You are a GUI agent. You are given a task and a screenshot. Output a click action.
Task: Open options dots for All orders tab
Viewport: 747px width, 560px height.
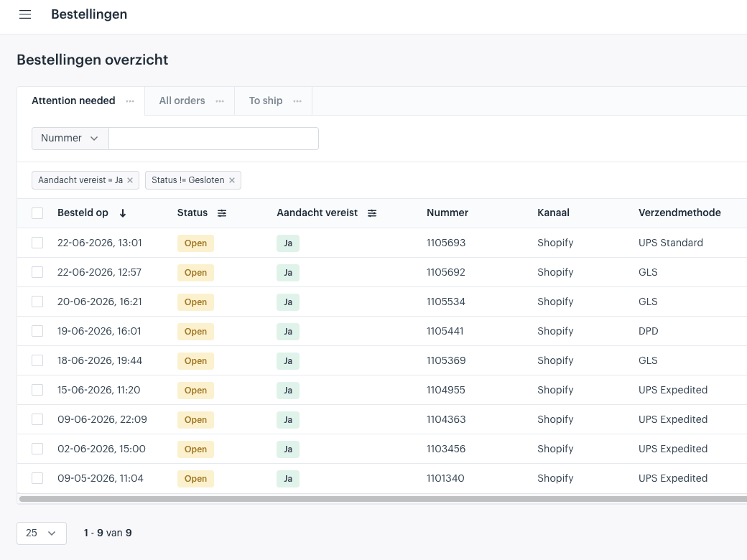pyautogui.click(x=220, y=101)
